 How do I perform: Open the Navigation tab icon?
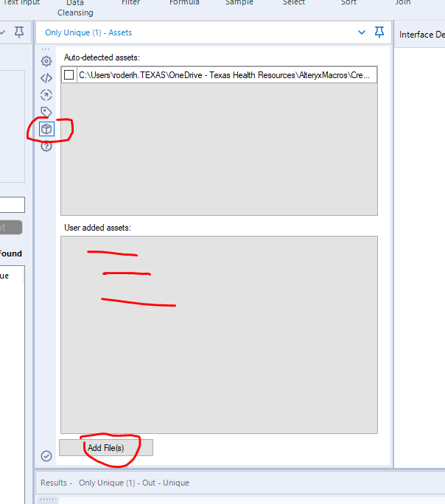(46, 95)
